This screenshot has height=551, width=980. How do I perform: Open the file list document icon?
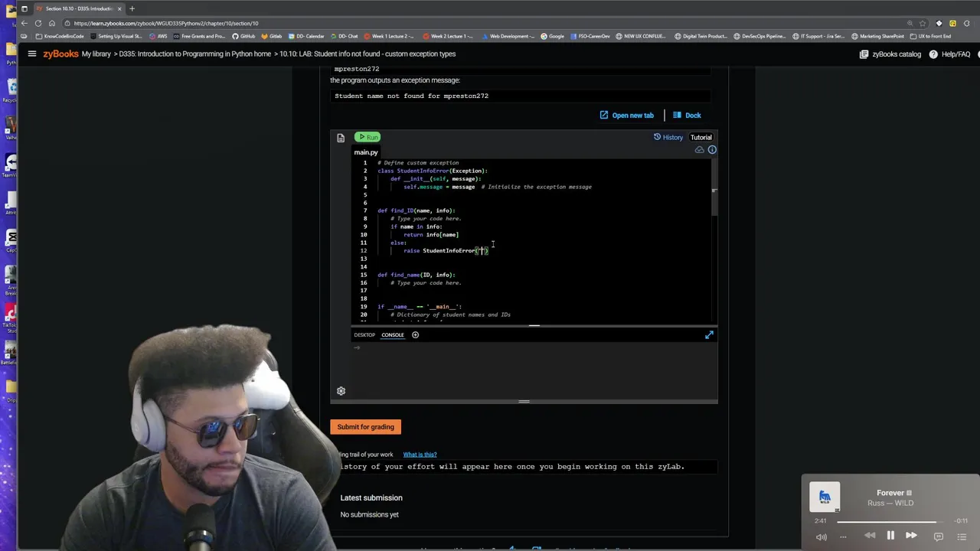click(x=341, y=139)
